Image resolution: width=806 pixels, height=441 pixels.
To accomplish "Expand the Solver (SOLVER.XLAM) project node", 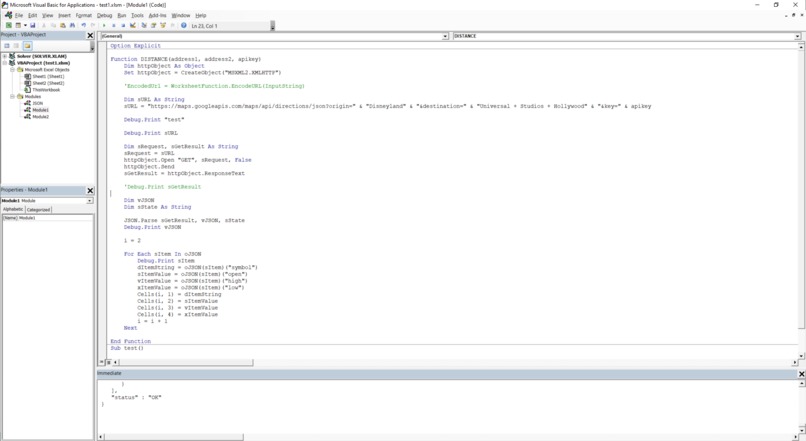I will (5, 56).
